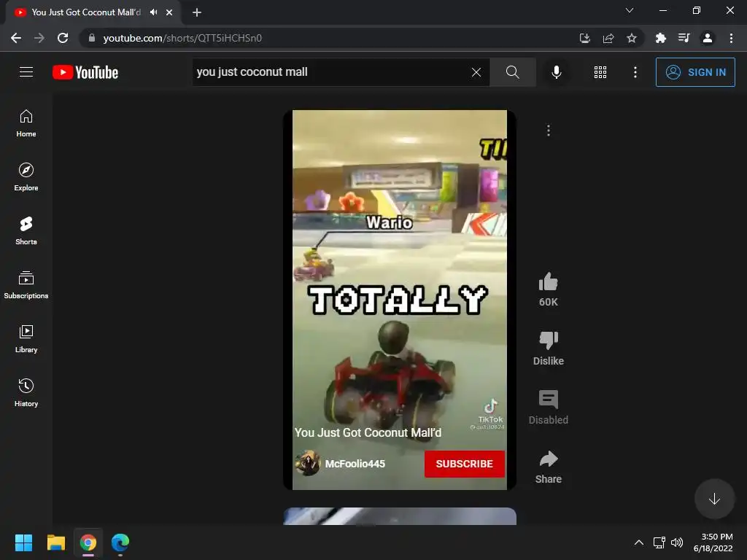Open History in sidebar
This screenshot has height=560, width=747.
click(26, 392)
